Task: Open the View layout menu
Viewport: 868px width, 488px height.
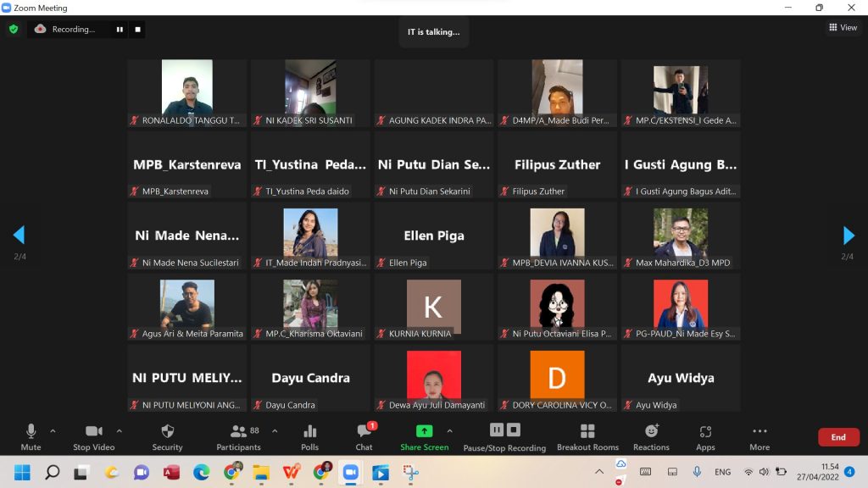Action: pos(843,28)
